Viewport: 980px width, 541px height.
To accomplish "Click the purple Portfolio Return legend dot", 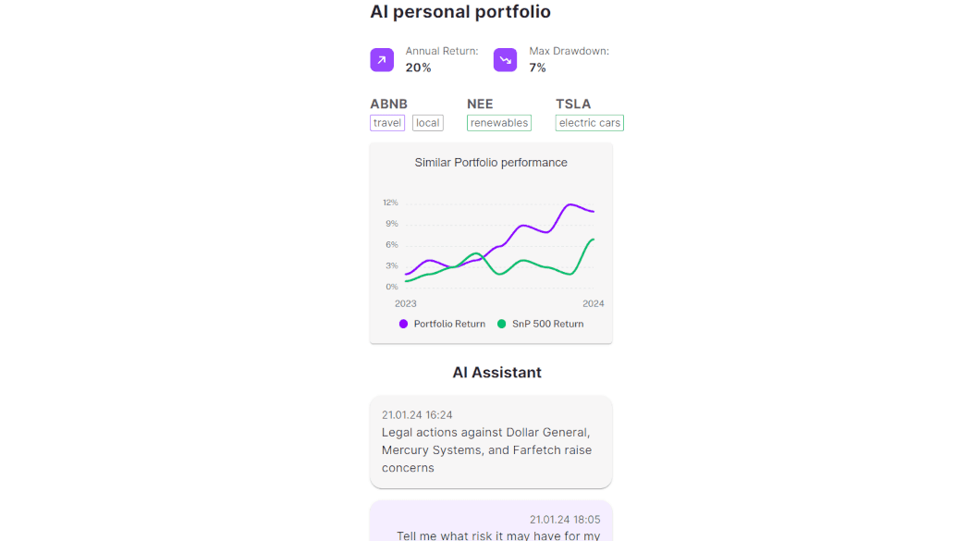I will [403, 324].
